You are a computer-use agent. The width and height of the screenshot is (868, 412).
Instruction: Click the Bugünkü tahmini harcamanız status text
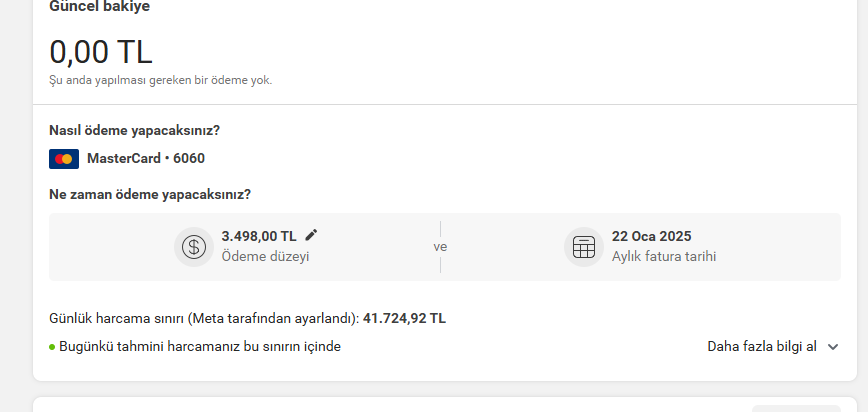pyautogui.click(x=200, y=347)
